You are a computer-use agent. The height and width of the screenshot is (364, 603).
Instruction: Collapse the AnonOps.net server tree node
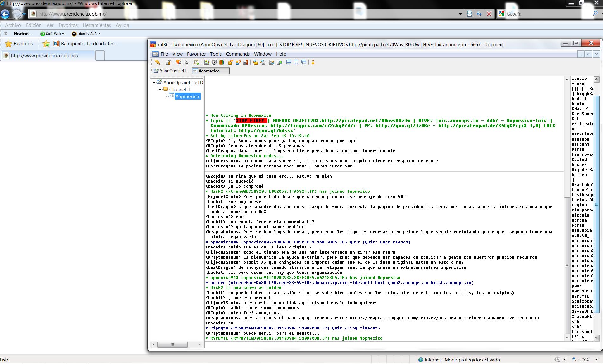tap(154, 82)
